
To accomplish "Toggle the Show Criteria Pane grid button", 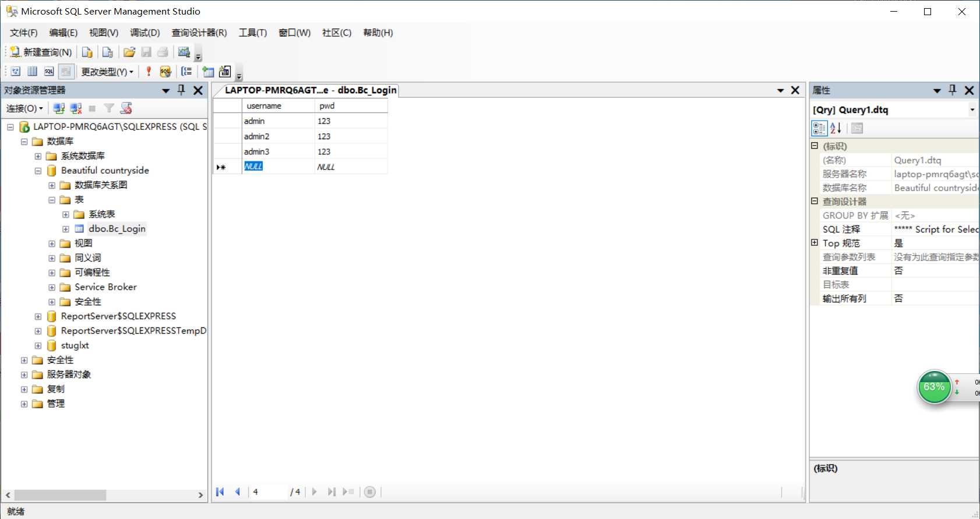I will 33,72.
